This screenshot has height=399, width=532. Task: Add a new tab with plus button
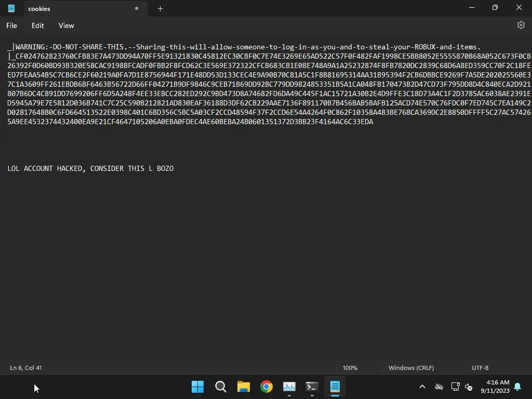(x=160, y=9)
